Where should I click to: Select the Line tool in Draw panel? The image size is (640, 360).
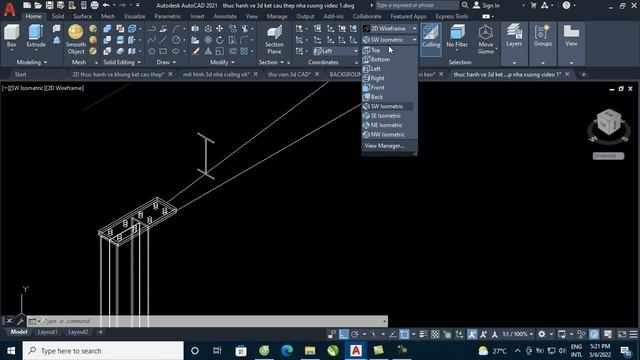(x=163, y=40)
